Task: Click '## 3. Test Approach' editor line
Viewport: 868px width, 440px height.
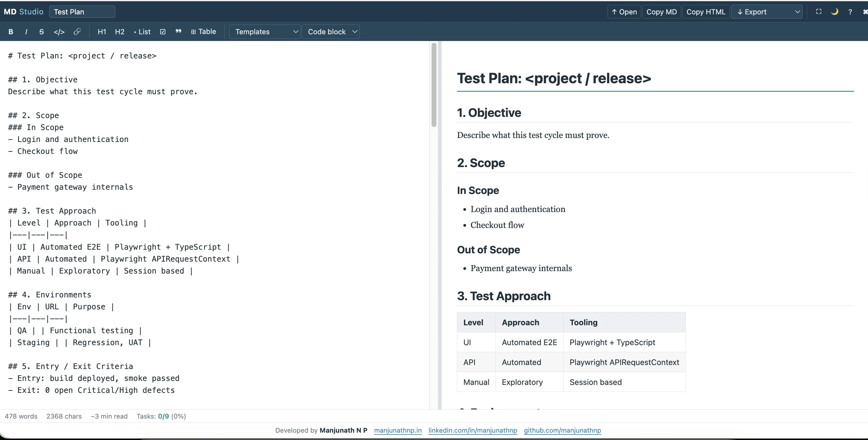Action: click(x=52, y=211)
